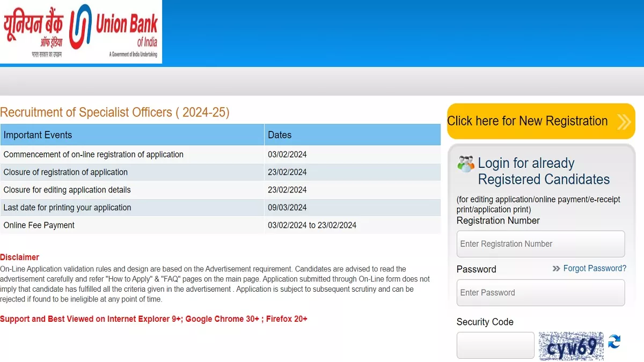Refresh the security code captcha
Viewport: 644px width, 362px height.
pyautogui.click(x=614, y=342)
